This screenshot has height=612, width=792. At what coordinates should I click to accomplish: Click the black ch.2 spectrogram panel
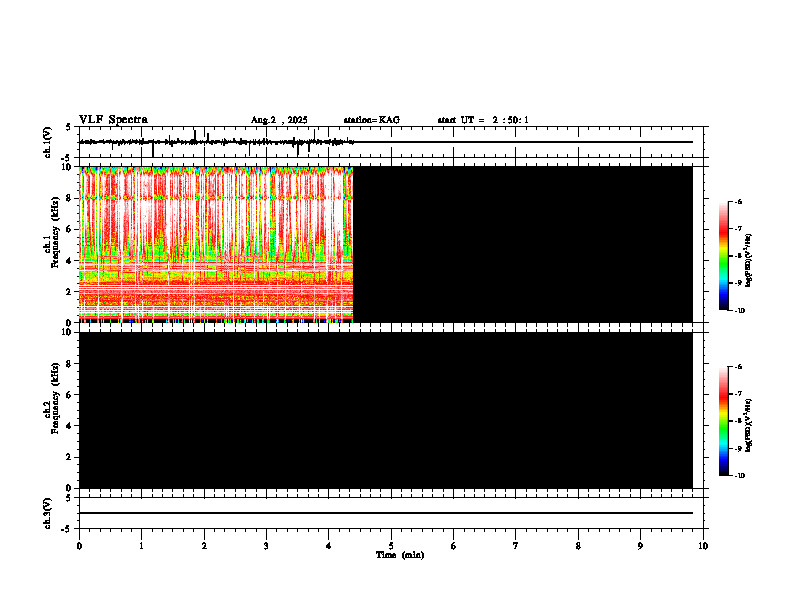pos(386,410)
